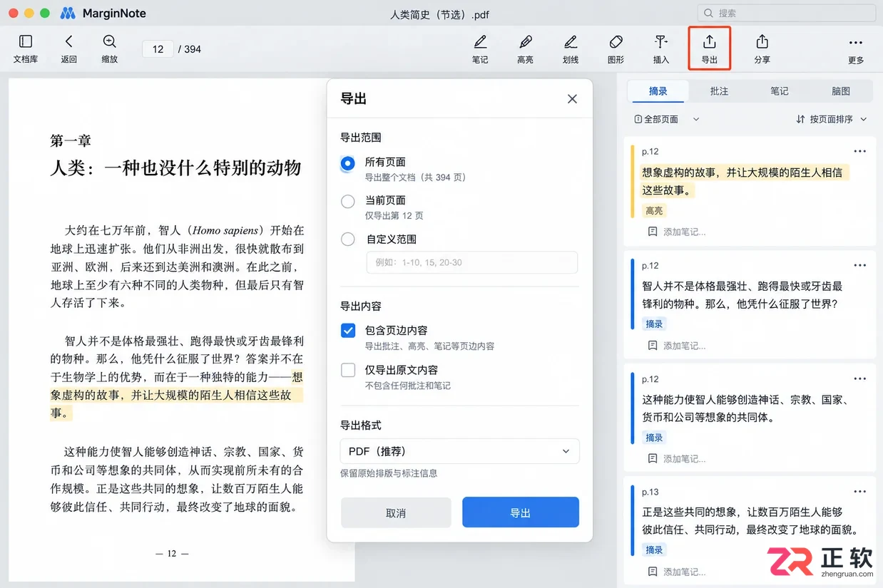Image resolution: width=883 pixels, height=588 pixels.
Task: Open the PDF(推荐) format dropdown
Action: coord(460,451)
